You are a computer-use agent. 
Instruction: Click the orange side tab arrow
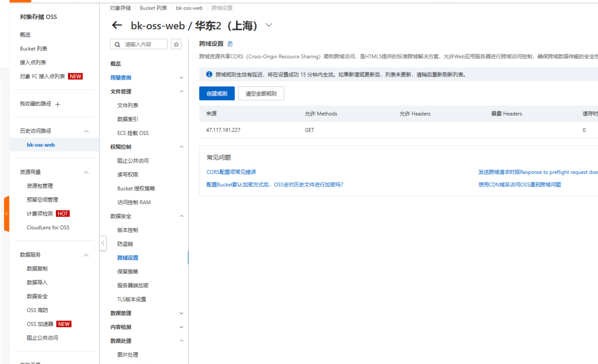[x=6, y=214]
